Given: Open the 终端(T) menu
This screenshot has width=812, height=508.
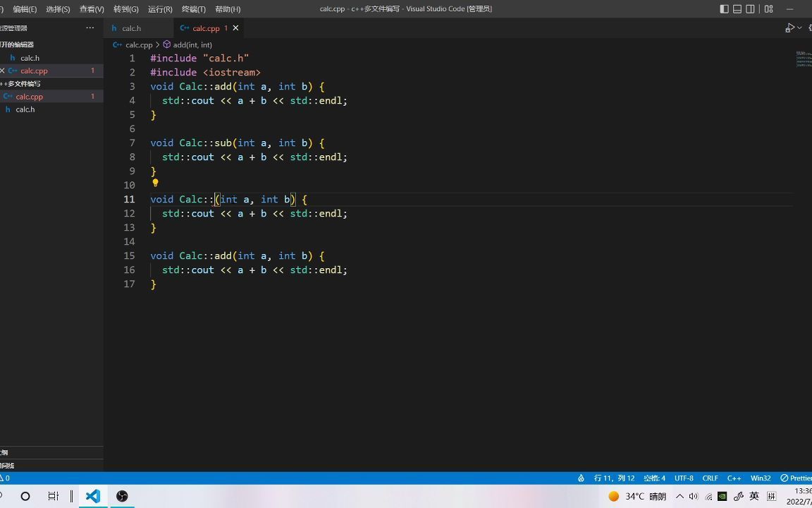Looking at the screenshot, I should tap(194, 8).
